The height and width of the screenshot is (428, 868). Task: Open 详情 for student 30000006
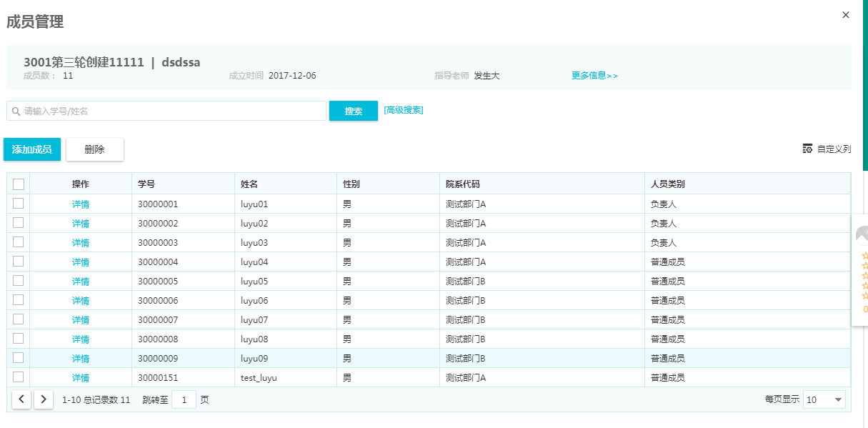(x=81, y=301)
